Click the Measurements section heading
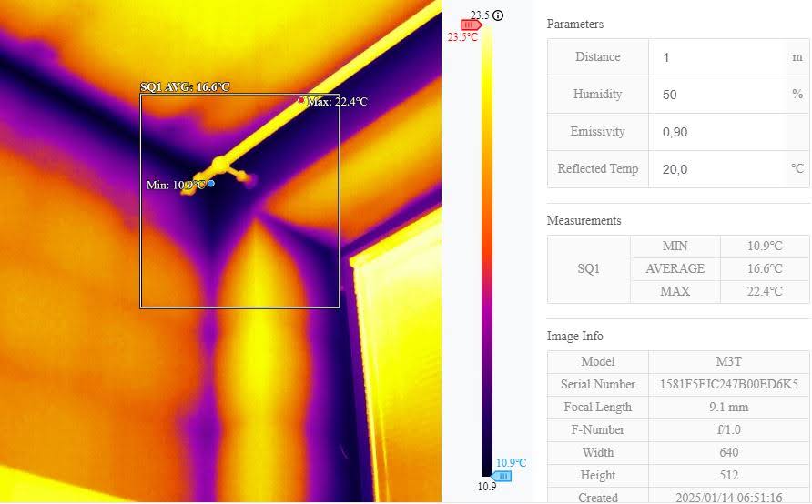 584,220
